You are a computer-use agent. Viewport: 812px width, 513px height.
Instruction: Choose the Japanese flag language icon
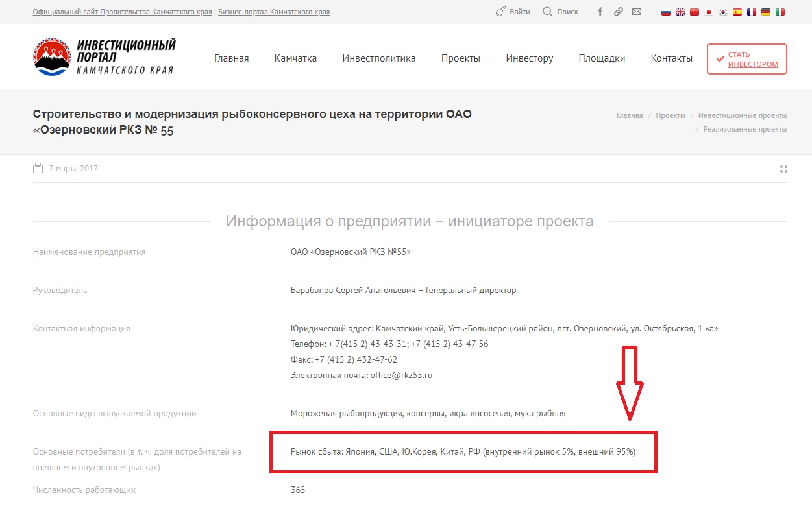(x=709, y=12)
